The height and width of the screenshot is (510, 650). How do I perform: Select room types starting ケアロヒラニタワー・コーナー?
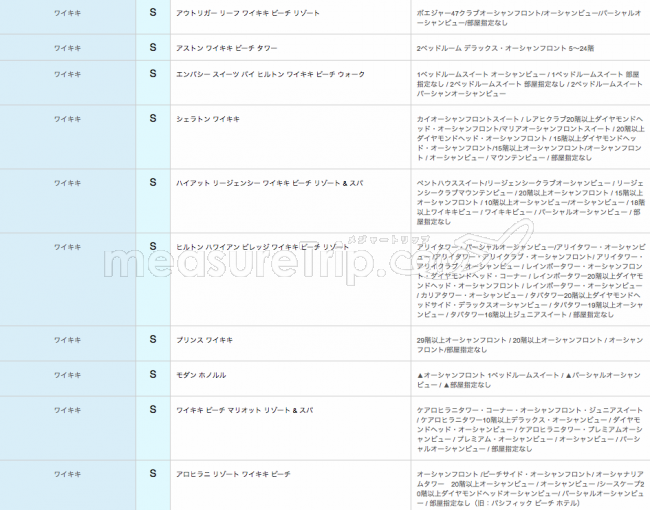coord(530,430)
